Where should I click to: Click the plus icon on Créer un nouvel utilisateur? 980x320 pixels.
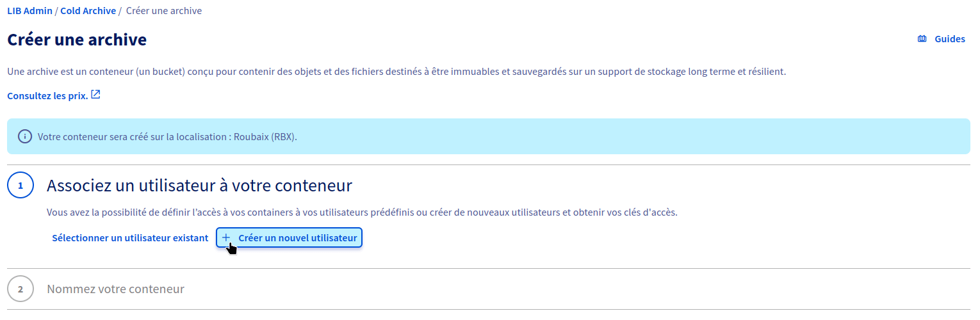click(x=225, y=238)
